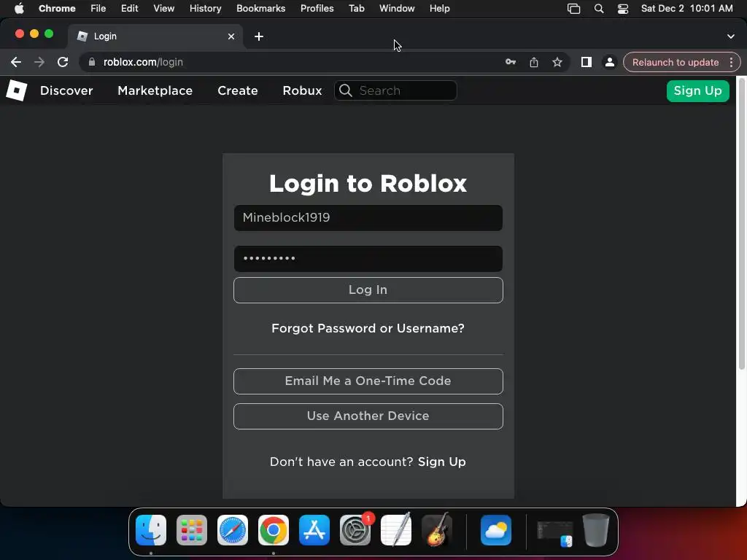Open the saved passwords key icon
The image size is (747, 560).
[510, 62]
